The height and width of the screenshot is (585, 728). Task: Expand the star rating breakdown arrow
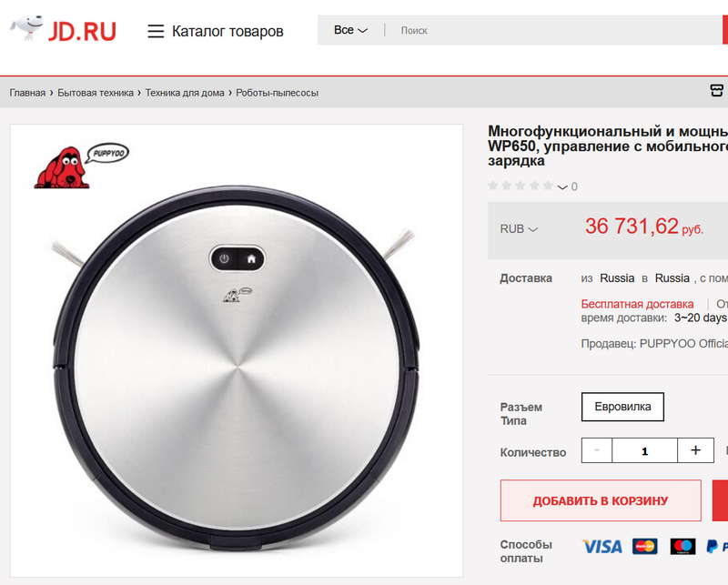562,187
